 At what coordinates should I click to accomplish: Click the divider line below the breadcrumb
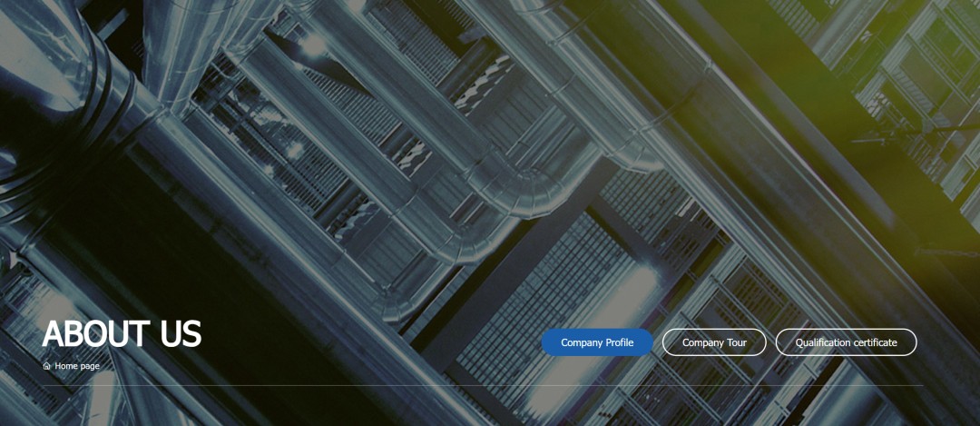[x=481, y=385]
